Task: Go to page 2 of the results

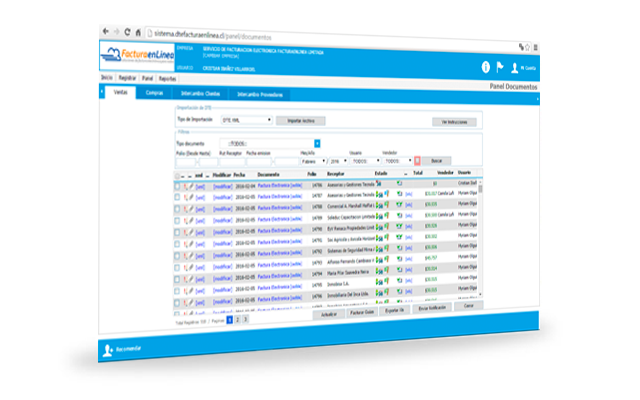Action: [238, 320]
